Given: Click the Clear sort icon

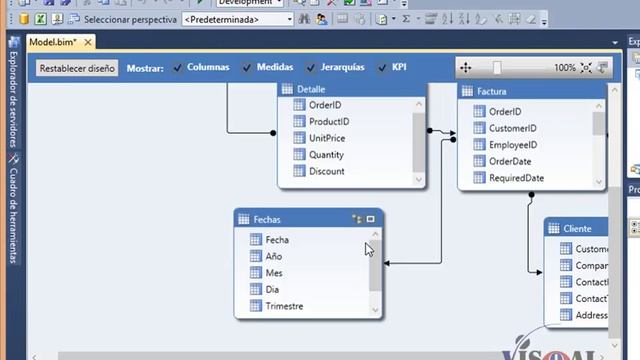Looking at the screenshot, I should 481,19.
